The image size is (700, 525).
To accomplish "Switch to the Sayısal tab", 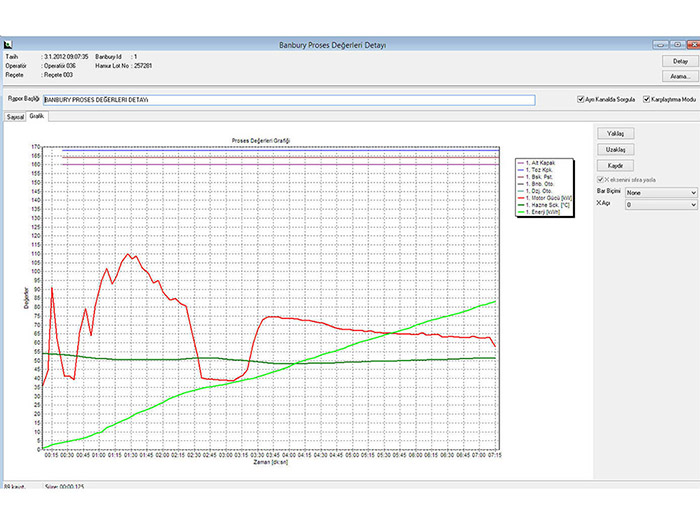I will pos(15,116).
